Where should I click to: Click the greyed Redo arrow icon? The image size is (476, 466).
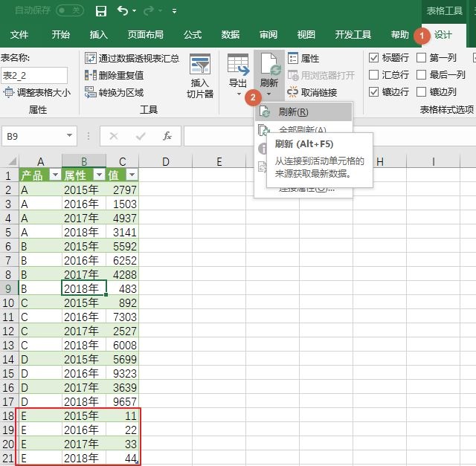click(149, 11)
